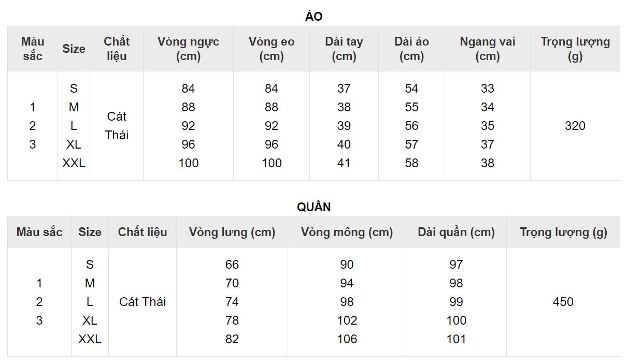Click the Vòng ngực (cm) column header
The width and height of the screenshot is (627, 364).
tap(188, 49)
